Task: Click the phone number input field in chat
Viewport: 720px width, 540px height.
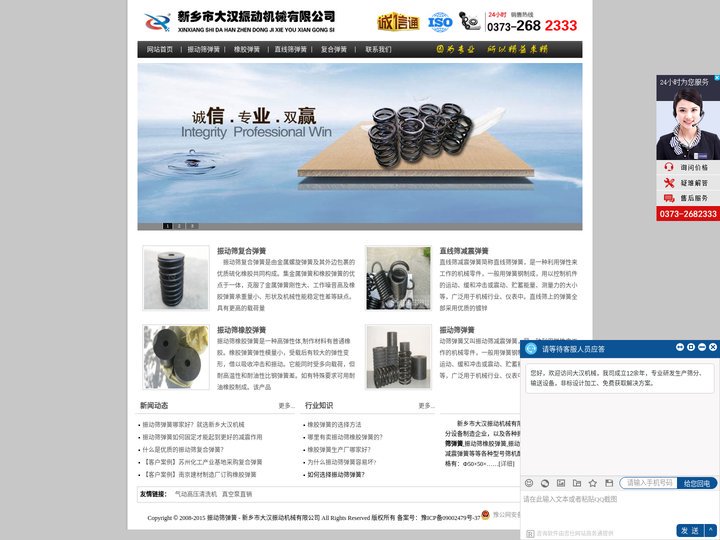Action: coord(648,483)
